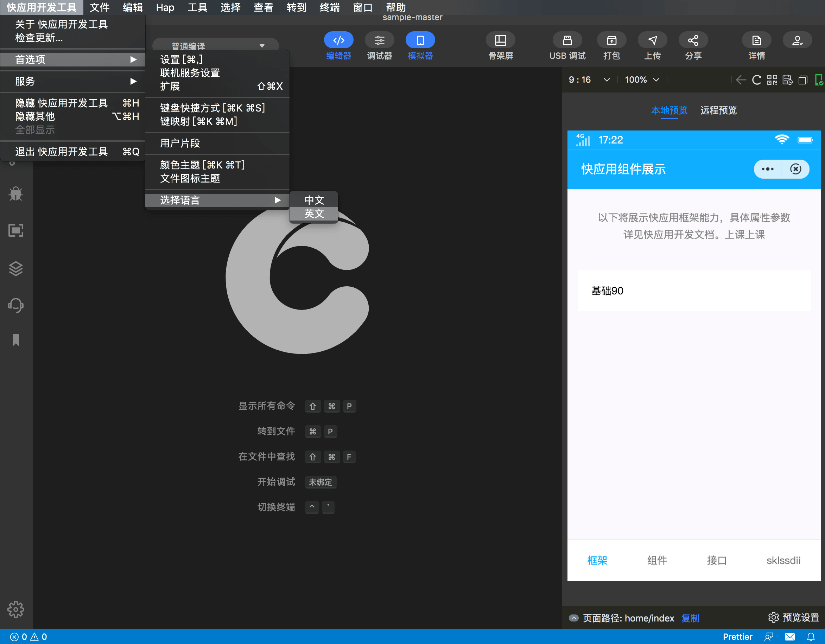Run the 打包 packaging tool
This screenshot has width=825, height=644.
[611, 46]
